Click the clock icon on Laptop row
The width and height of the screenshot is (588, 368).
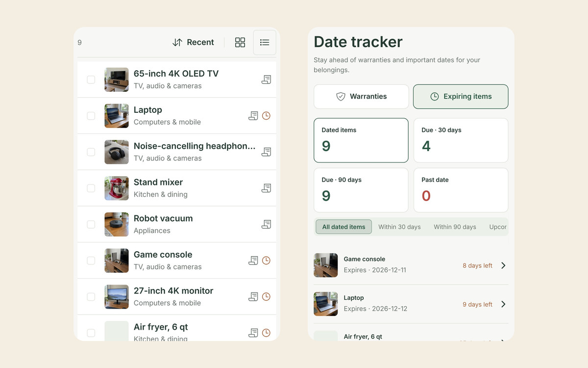coord(266,116)
